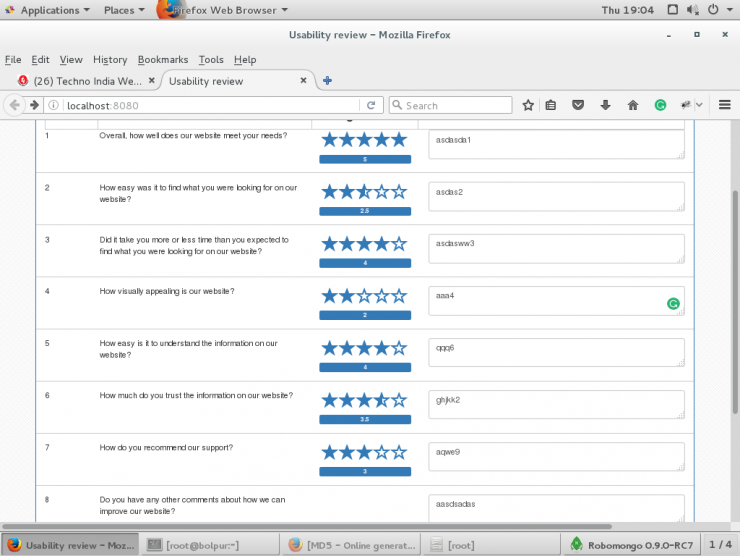Screen dimensions: 740x556
Task: Click question 1 rating caption bar showing 5
Action: [365, 159]
